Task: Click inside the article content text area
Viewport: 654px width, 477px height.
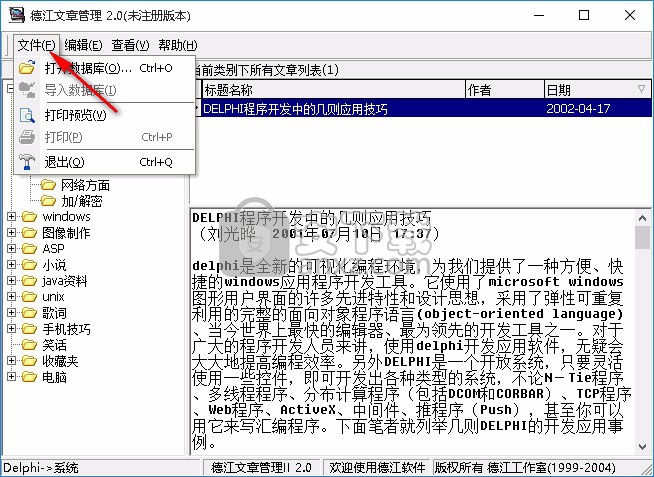Action: 413,331
